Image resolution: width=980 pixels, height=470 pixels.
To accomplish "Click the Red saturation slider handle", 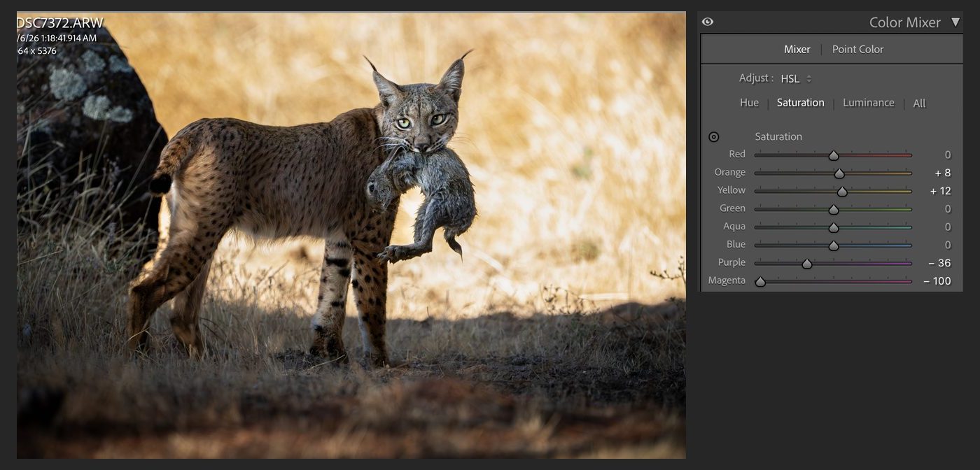I will tap(833, 155).
